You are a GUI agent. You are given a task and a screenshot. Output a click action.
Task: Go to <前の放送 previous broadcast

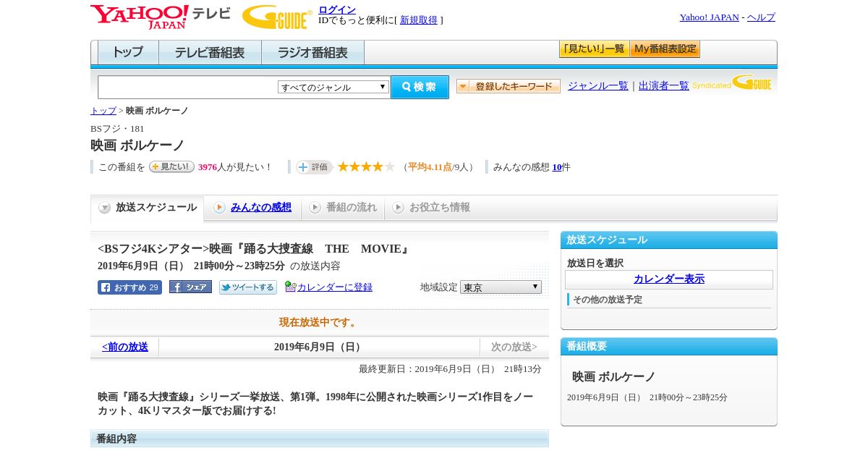(125, 347)
